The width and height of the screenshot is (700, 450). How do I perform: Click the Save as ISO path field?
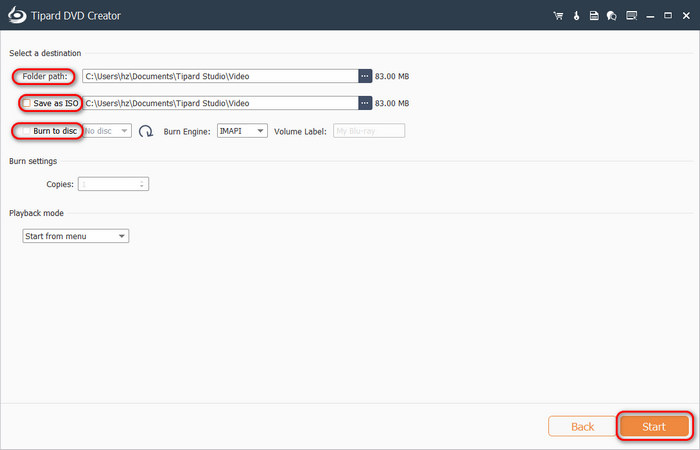point(221,103)
